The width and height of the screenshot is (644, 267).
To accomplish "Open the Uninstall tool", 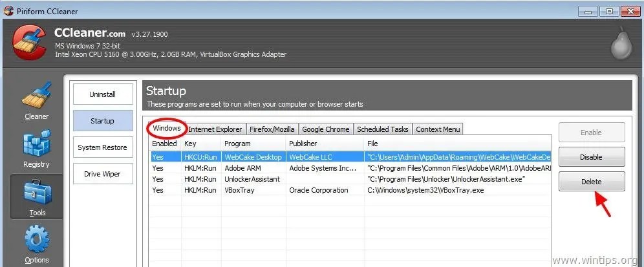I will tap(103, 94).
